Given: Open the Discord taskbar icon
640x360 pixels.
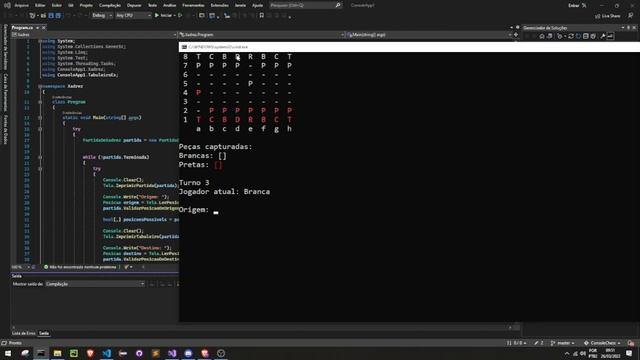Looking at the screenshot, I should (188, 353).
